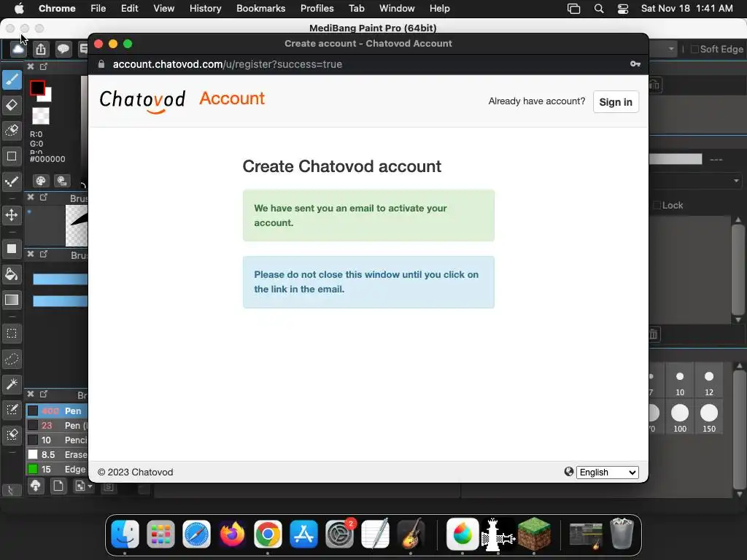Select the Pen brush with size 23
The image size is (747, 560).
click(56, 426)
